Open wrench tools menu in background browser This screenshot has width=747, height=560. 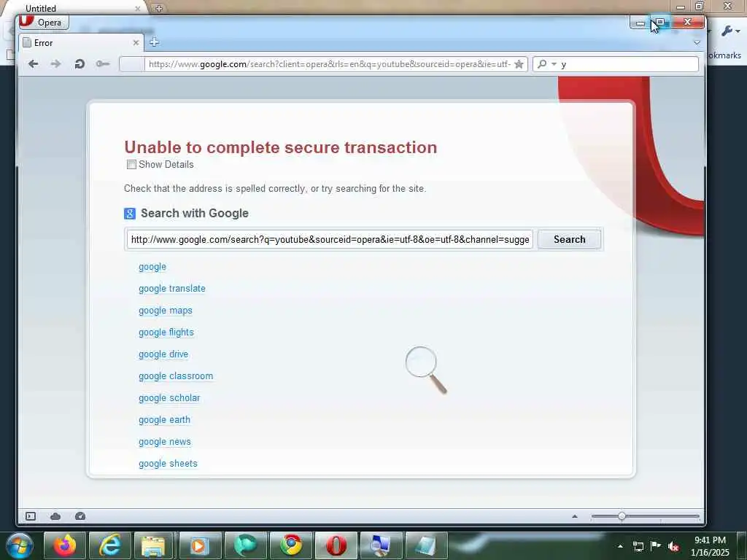click(x=729, y=31)
